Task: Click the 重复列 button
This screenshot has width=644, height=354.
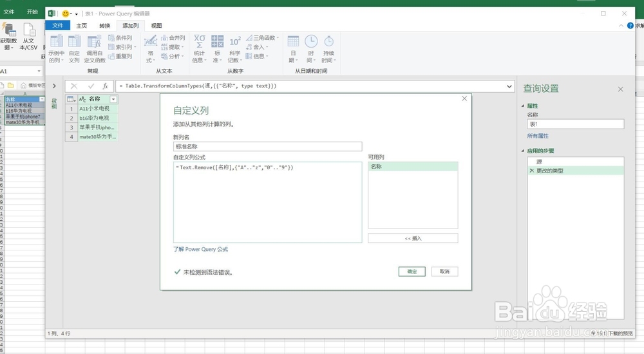Action: point(120,56)
